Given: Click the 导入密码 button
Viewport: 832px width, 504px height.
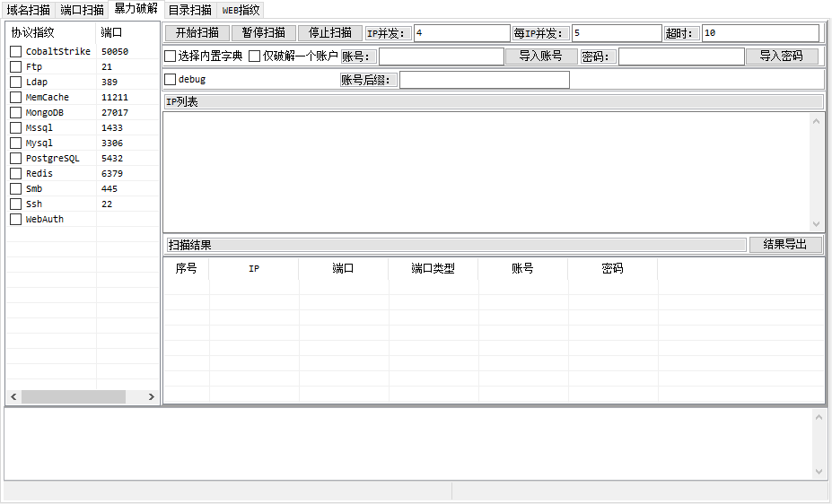Looking at the screenshot, I should point(782,56).
